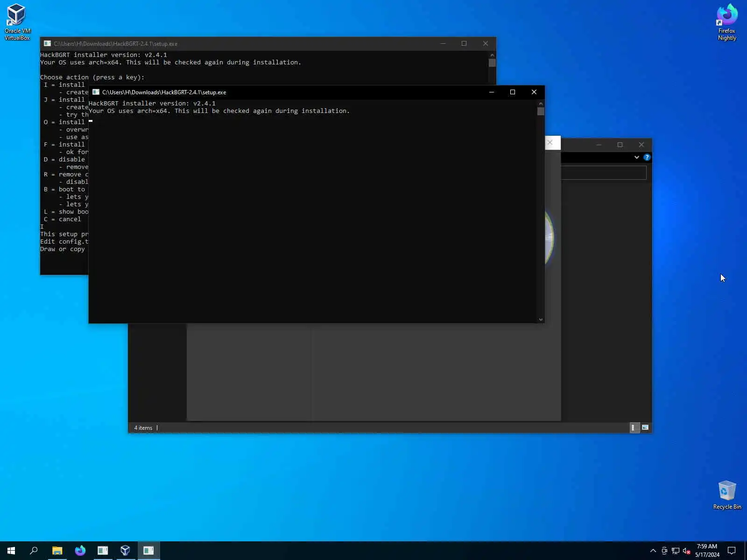Screen dimensions: 747x560
Task: Open the clock showing 7:59 AM
Action: 707,551
